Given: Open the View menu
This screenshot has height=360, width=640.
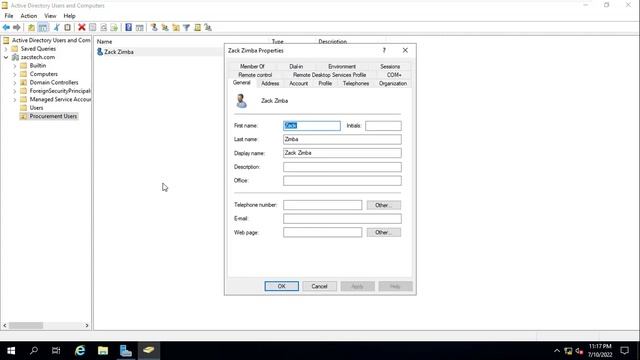Looking at the screenshot, I should pyautogui.click(x=50, y=16).
